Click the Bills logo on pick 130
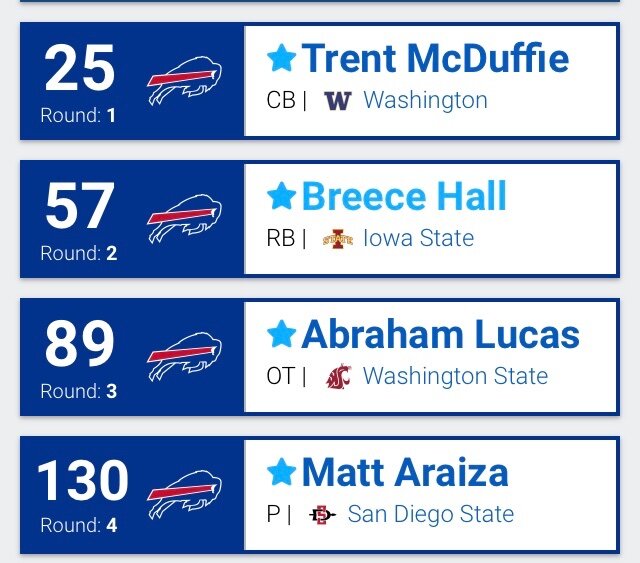Viewport: 640px width, 563px height. click(x=184, y=495)
